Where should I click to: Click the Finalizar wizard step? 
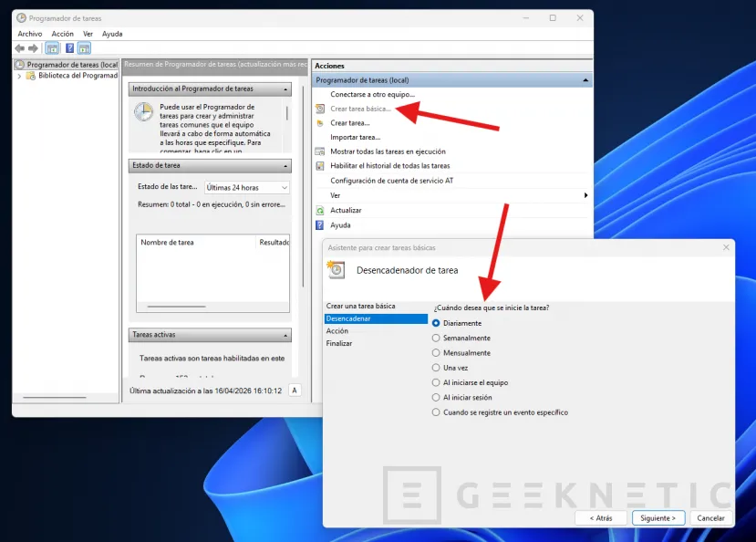coord(339,344)
